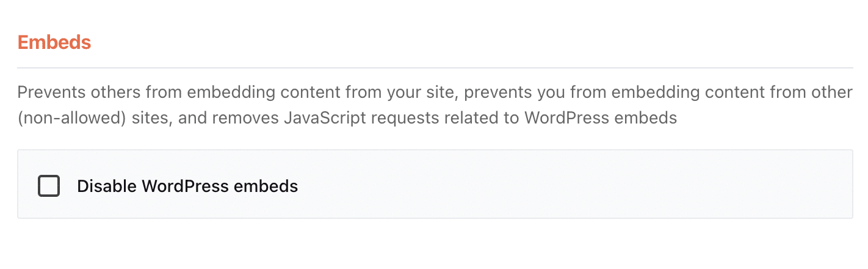Click the word 'WordPress' in the checkbox label
The image size is (868, 269).
click(177, 186)
